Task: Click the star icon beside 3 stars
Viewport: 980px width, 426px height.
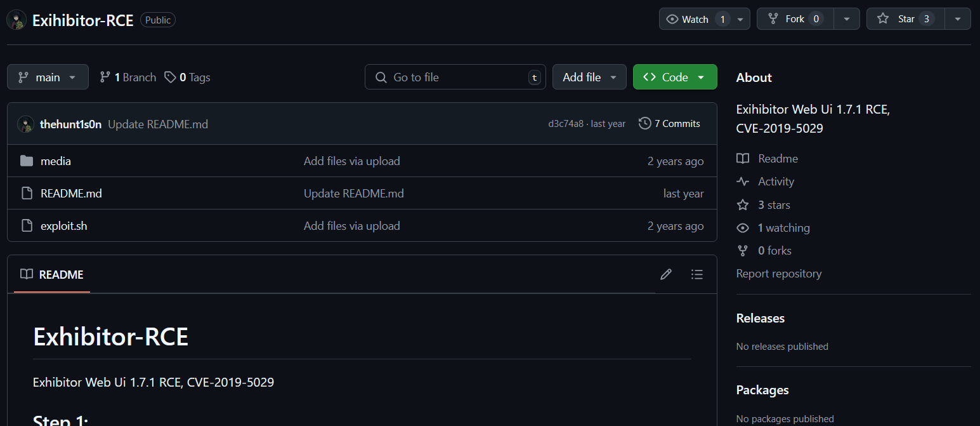Action: [743, 205]
